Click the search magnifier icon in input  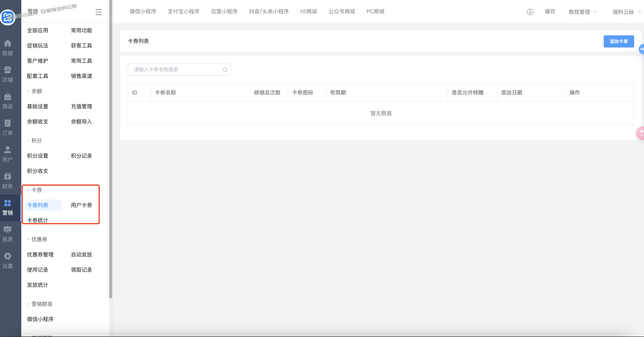coord(225,70)
